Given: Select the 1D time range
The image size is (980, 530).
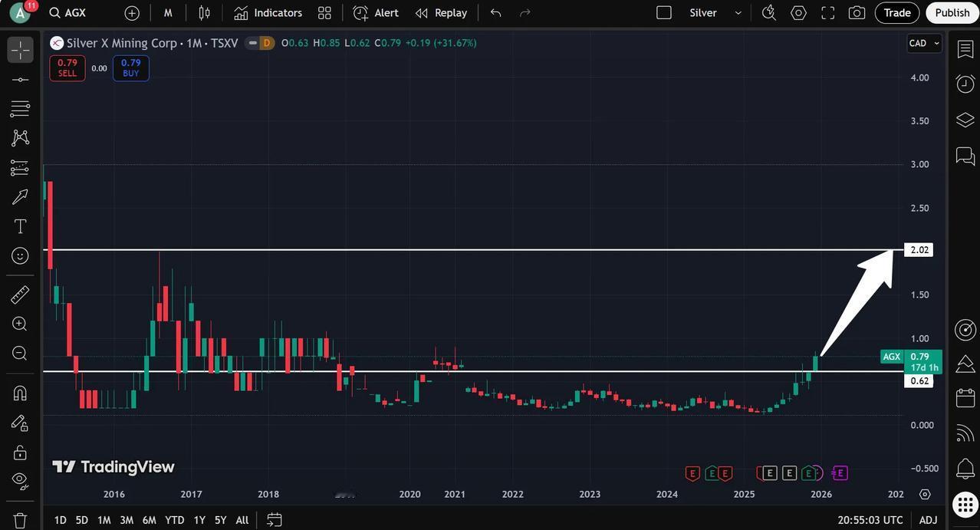Looking at the screenshot, I should pos(60,520).
